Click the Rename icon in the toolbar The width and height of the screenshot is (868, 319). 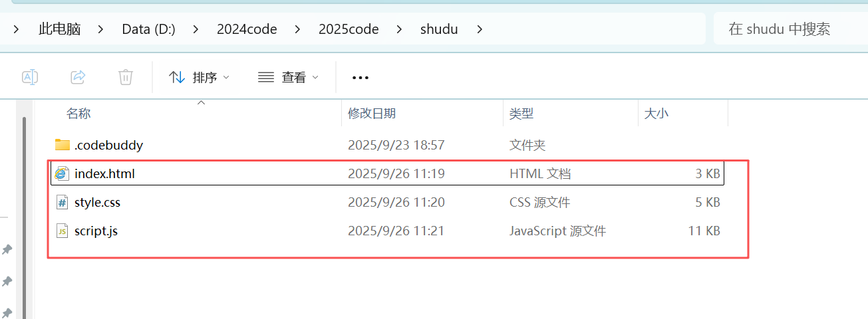click(29, 77)
